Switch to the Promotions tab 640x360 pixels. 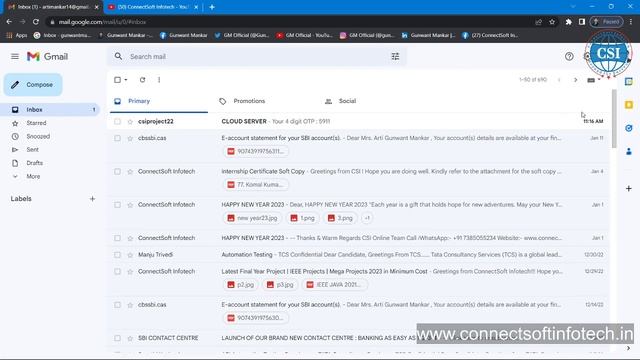click(264, 101)
